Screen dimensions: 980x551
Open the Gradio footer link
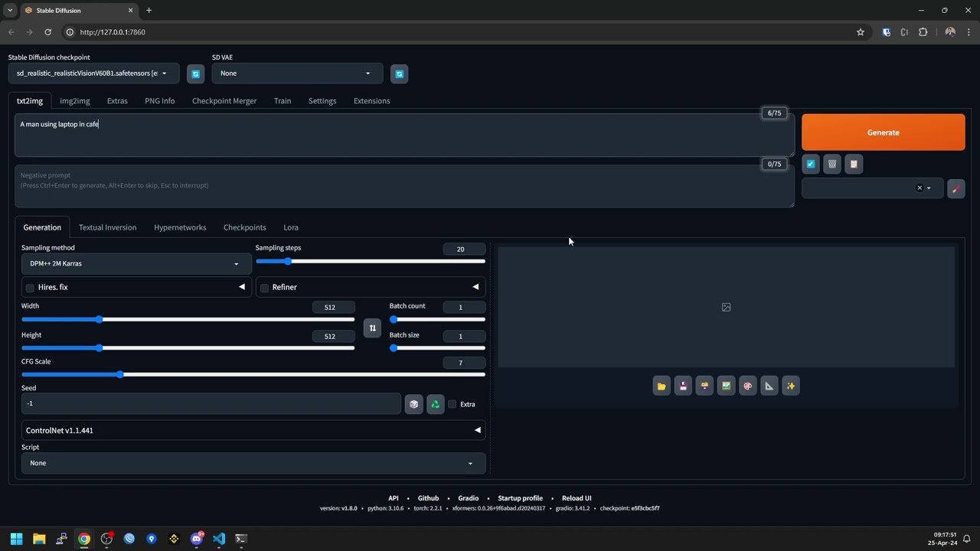(469, 498)
